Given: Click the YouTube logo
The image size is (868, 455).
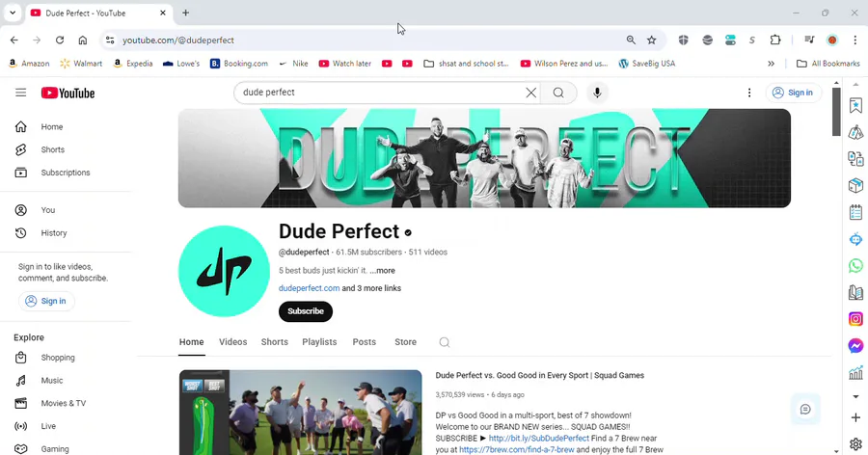Looking at the screenshot, I should point(68,93).
